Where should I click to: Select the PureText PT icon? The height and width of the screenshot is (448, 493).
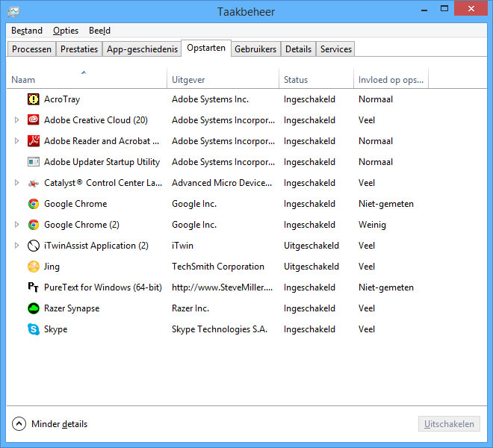(x=34, y=287)
